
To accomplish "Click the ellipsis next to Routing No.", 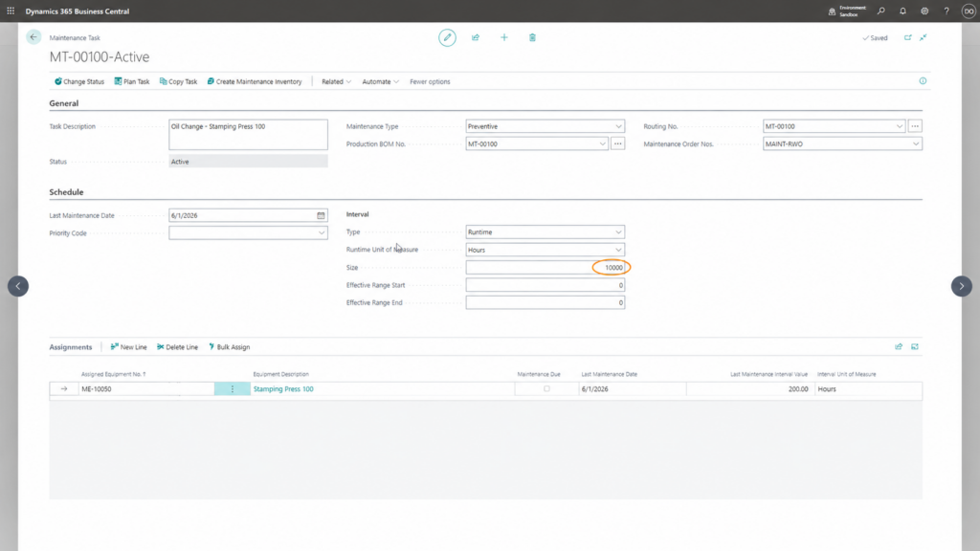I will tap(915, 126).
